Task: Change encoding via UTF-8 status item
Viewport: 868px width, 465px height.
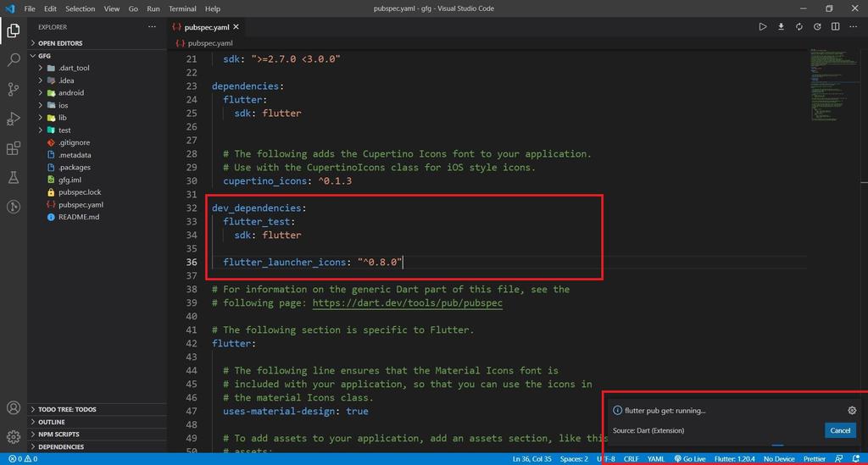Action: [x=605, y=459]
